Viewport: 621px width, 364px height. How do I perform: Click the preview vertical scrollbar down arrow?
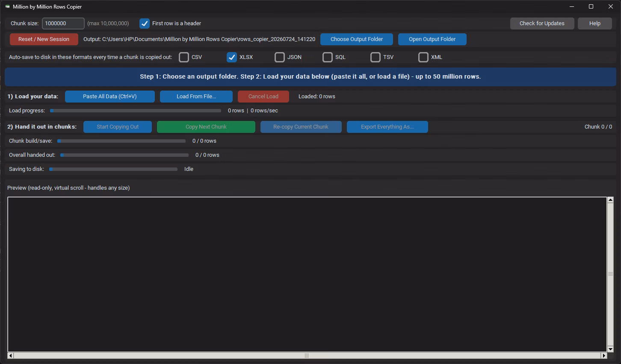click(x=611, y=349)
